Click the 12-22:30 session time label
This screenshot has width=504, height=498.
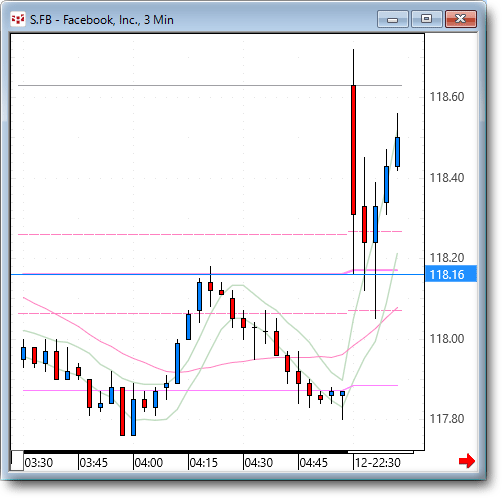[378, 463]
